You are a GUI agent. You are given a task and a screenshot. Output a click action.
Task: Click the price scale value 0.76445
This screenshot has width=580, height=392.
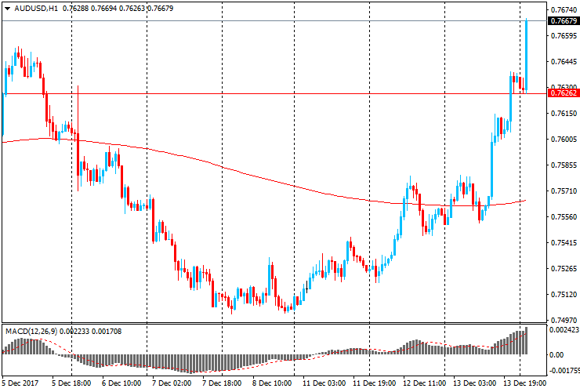[564, 61]
